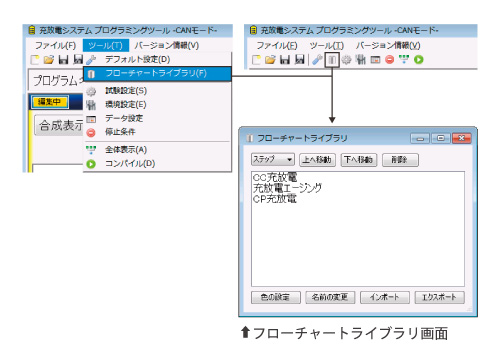The image size is (500, 363).
Task: Select 試験設定(S) in the open menu
Action: [x=157, y=91]
